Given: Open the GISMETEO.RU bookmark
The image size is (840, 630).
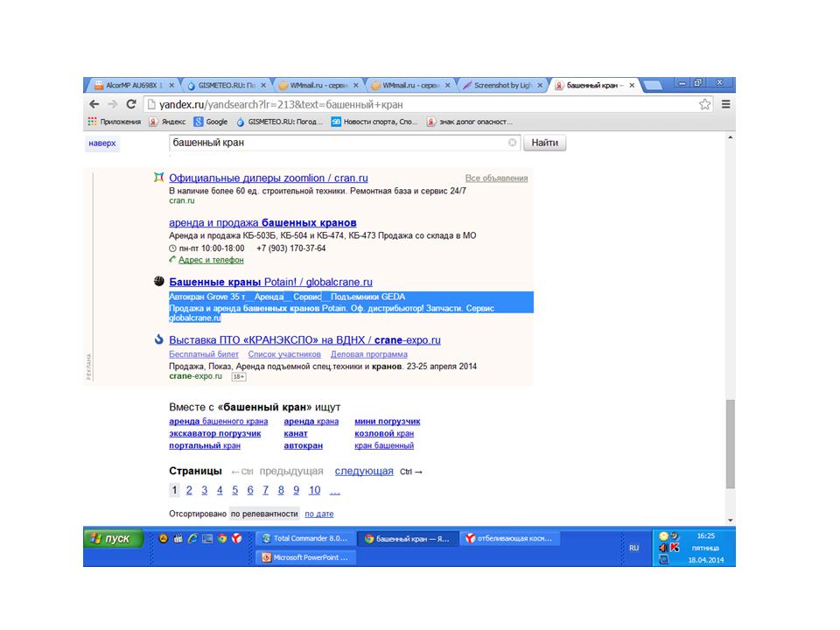Looking at the screenshot, I should click(280, 122).
